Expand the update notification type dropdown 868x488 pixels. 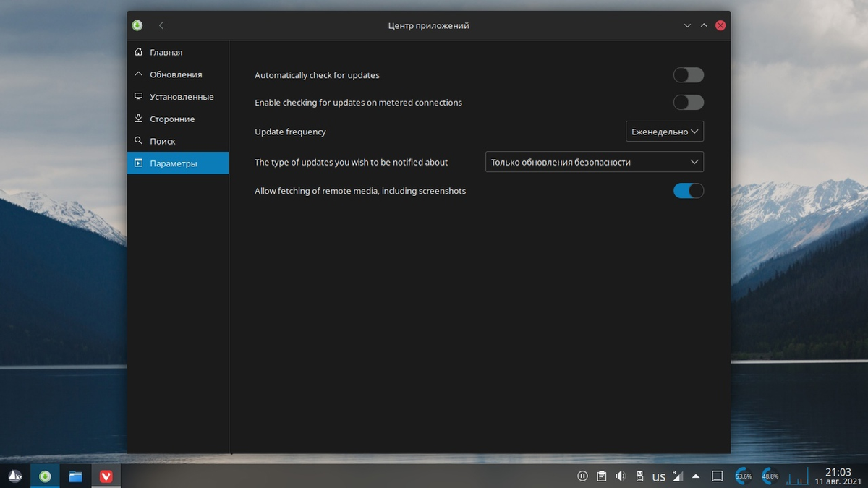click(x=593, y=161)
